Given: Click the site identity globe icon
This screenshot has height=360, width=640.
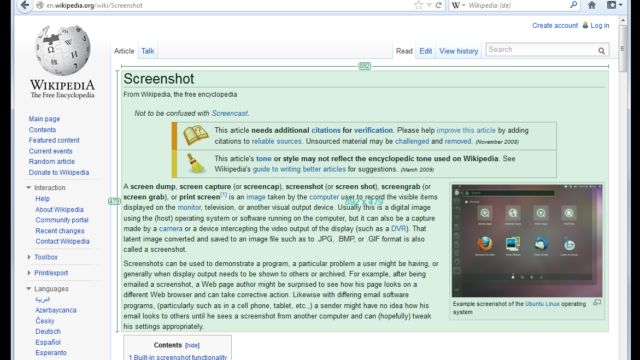Looking at the screenshot, I should click(40, 5).
